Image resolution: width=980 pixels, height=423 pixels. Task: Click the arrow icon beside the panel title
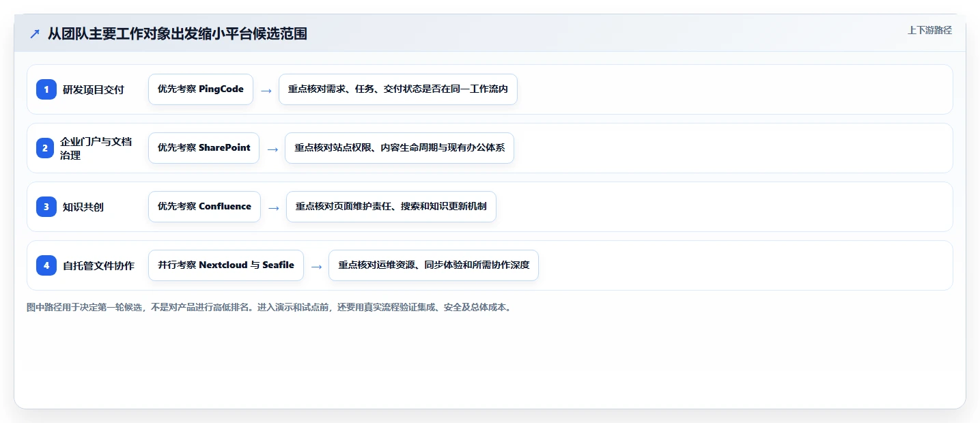(x=35, y=33)
